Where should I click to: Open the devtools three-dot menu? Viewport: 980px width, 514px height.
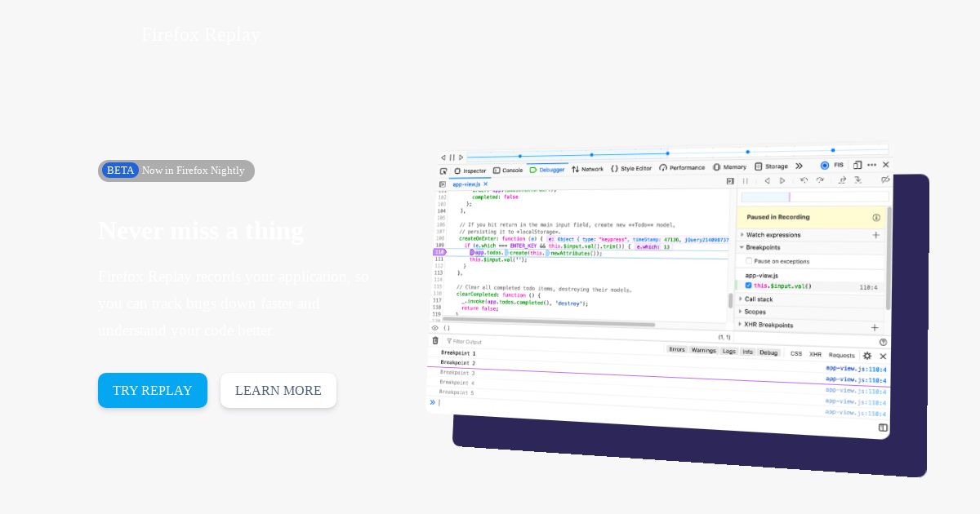click(871, 165)
